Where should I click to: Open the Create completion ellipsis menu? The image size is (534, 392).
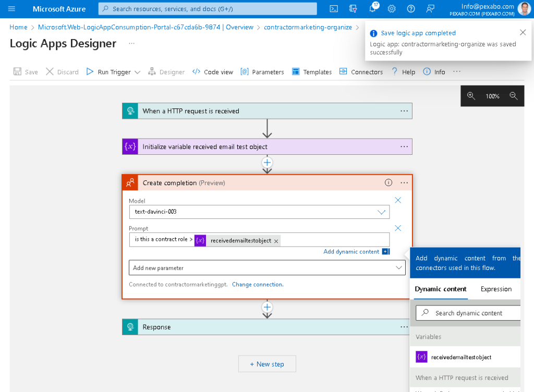(x=404, y=183)
